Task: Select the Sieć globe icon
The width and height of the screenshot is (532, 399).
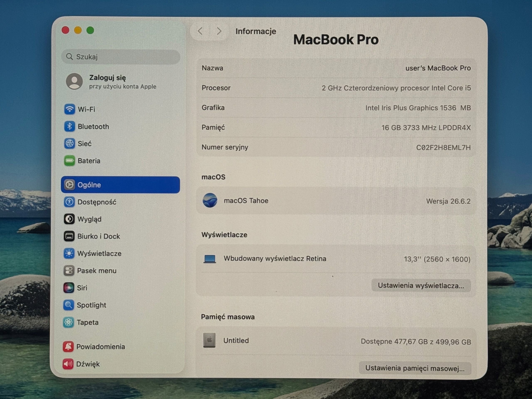Action: (69, 144)
